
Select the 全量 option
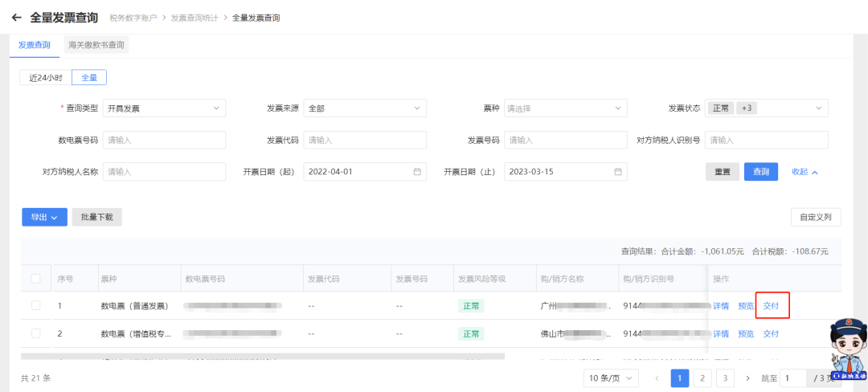89,77
